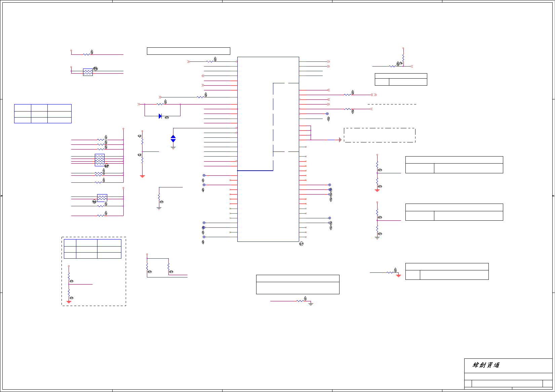Click the bidirectional TVS diode symbol

173,139
